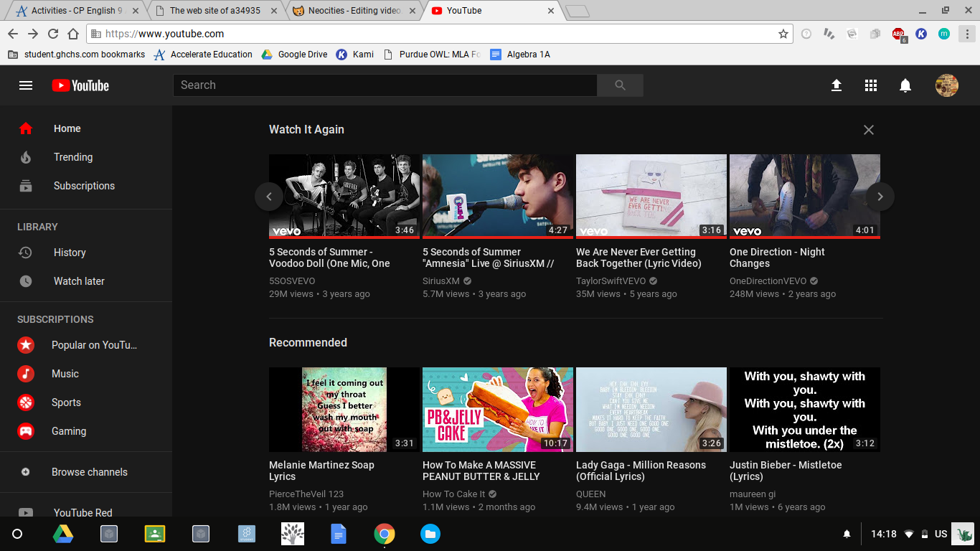The image size is (980, 551).
Task: Open the Chrome OS notification bell
Action: pos(847,534)
